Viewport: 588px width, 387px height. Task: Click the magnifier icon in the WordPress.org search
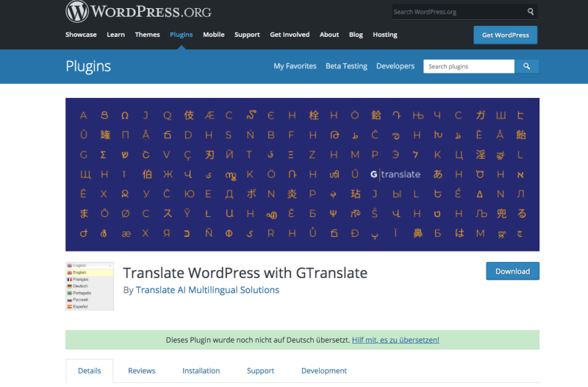(530, 12)
